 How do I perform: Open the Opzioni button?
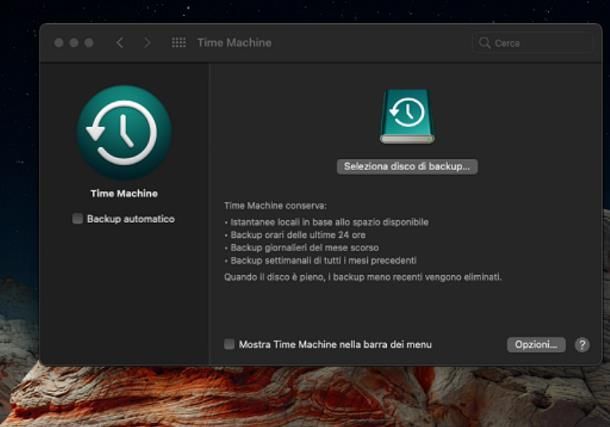point(536,345)
